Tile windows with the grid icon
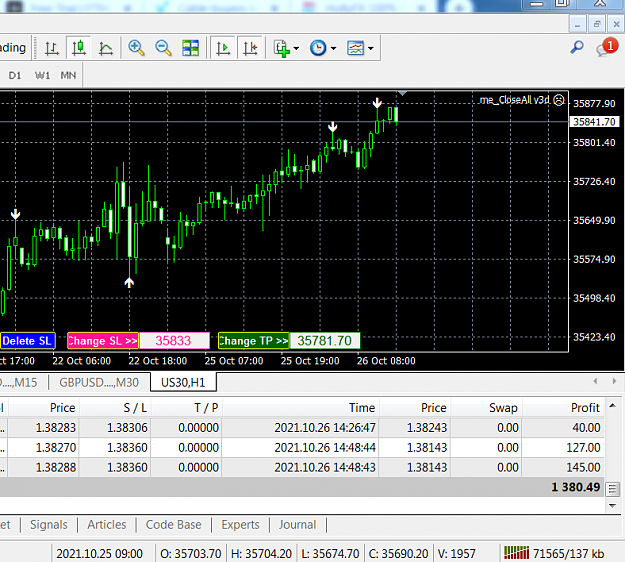 [x=191, y=48]
